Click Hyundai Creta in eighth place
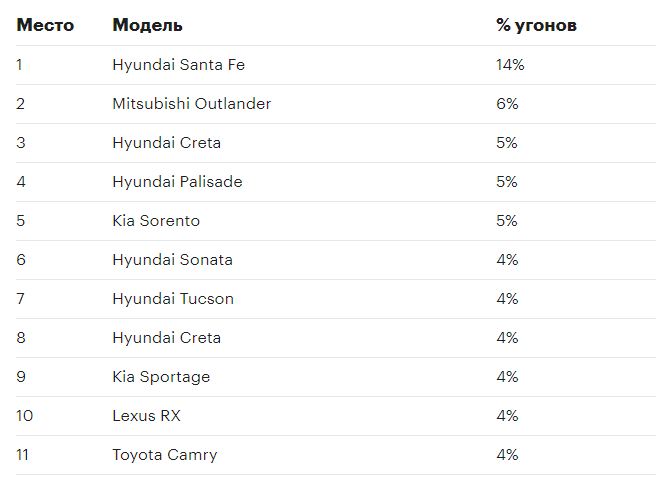Viewport: 663px width, 485px height. (x=167, y=337)
